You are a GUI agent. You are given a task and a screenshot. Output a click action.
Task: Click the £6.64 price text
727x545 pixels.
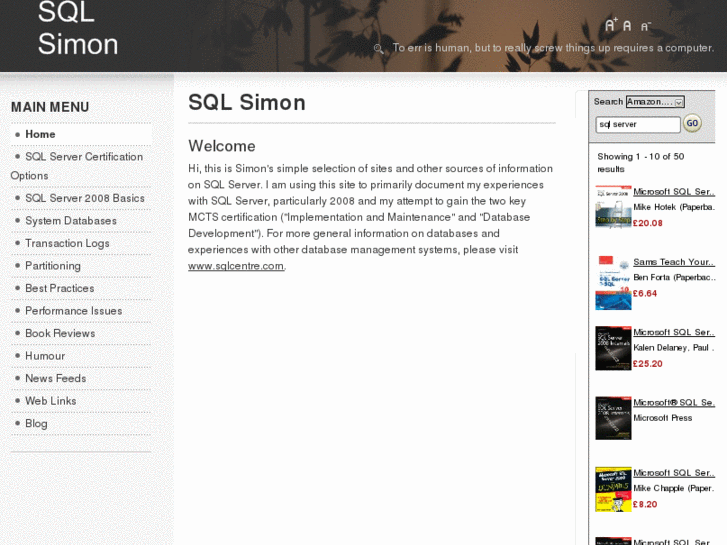tap(645, 294)
